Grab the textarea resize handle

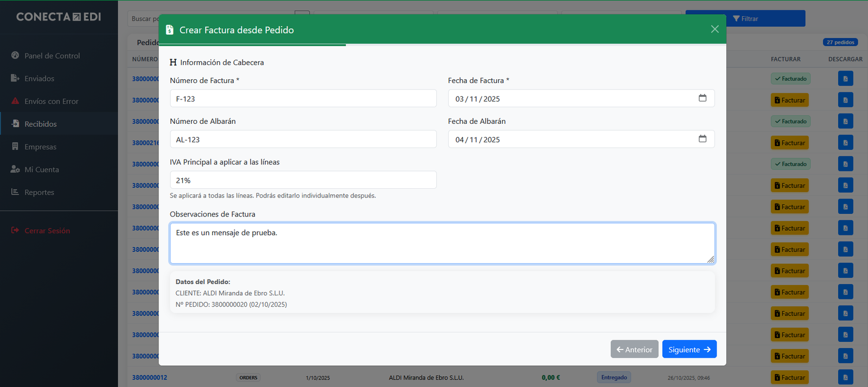(x=710, y=259)
